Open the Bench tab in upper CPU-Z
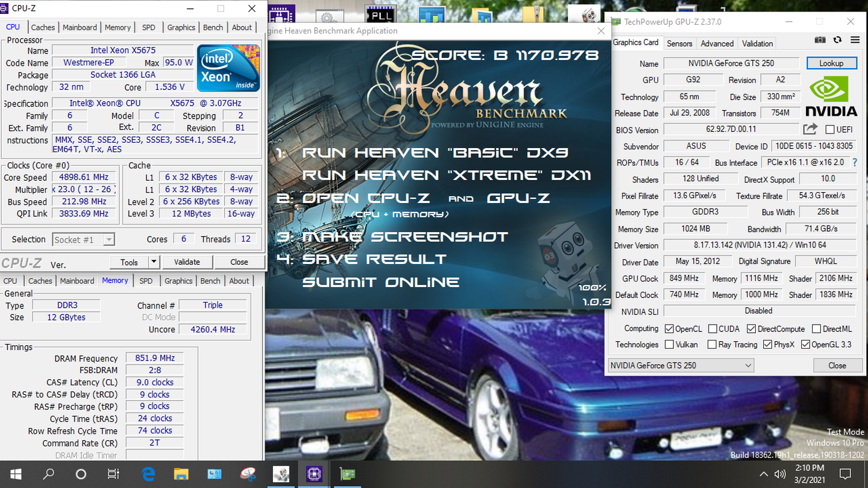This screenshot has width=868, height=488. [x=213, y=28]
